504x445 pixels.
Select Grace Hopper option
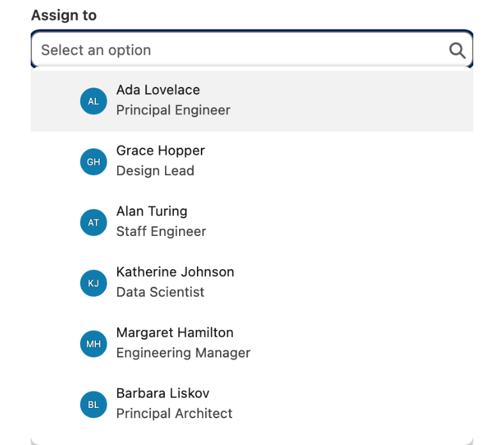click(x=251, y=162)
